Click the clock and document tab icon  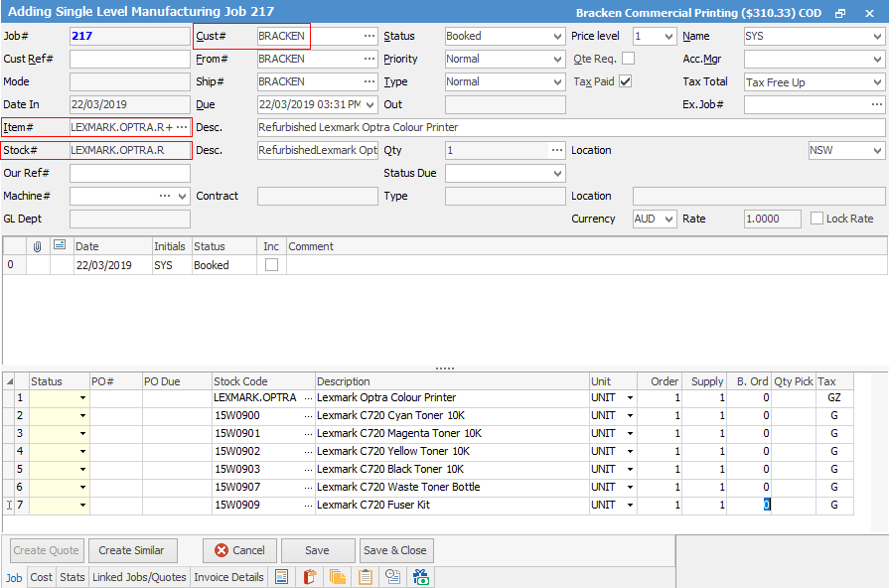[x=393, y=577]
